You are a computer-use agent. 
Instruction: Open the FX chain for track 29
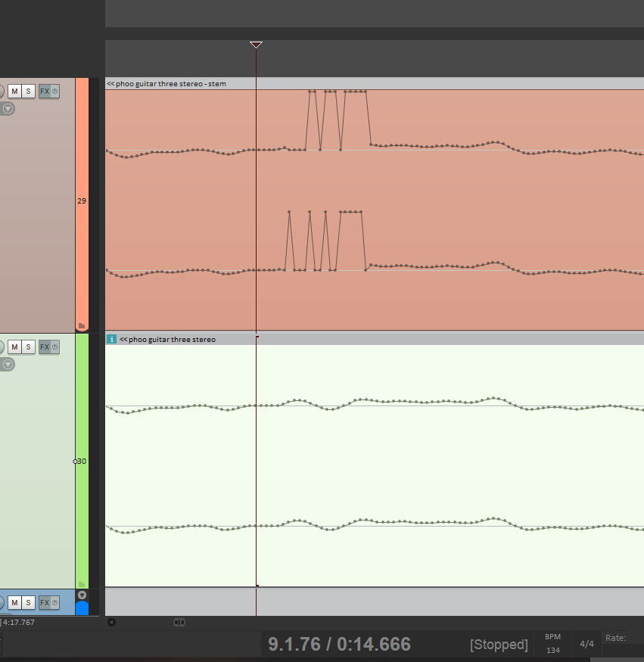click(x=45, y=92)
